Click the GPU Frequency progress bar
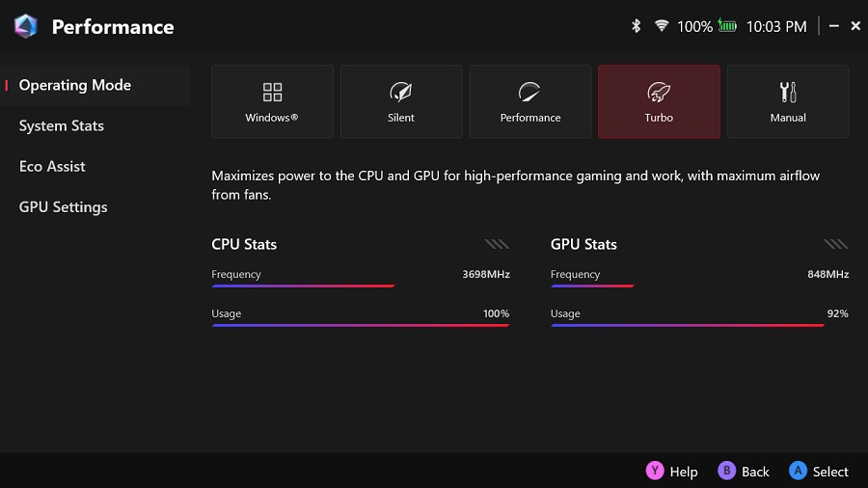This screenshot has width=868, height=488. [x=592, y=286]
